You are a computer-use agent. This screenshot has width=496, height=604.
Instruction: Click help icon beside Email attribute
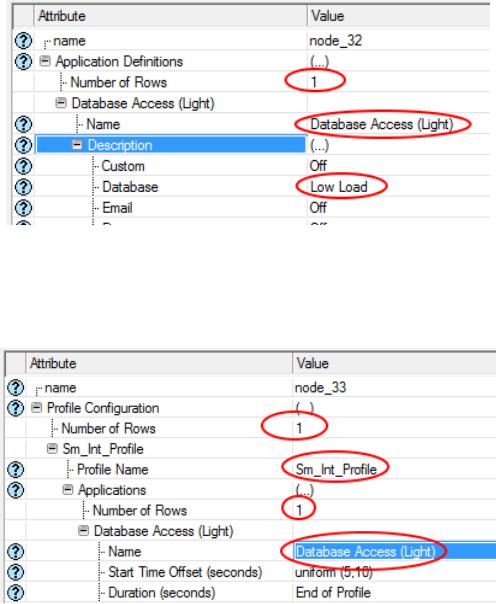(x=23, y=208)
